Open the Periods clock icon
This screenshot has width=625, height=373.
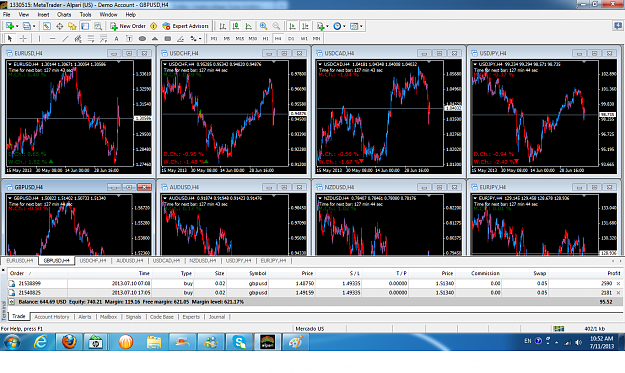pyautogui.click(x=337, y=26)
